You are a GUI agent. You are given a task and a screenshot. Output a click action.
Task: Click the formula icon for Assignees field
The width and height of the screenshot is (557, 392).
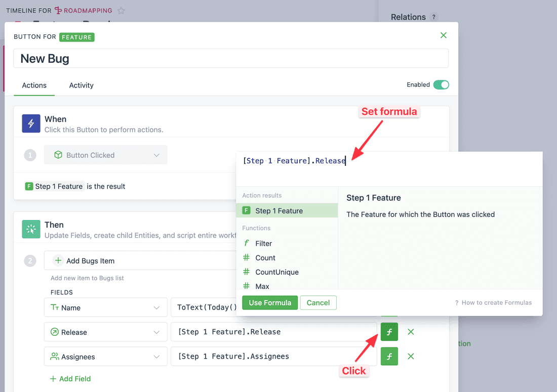coord(389,356)
